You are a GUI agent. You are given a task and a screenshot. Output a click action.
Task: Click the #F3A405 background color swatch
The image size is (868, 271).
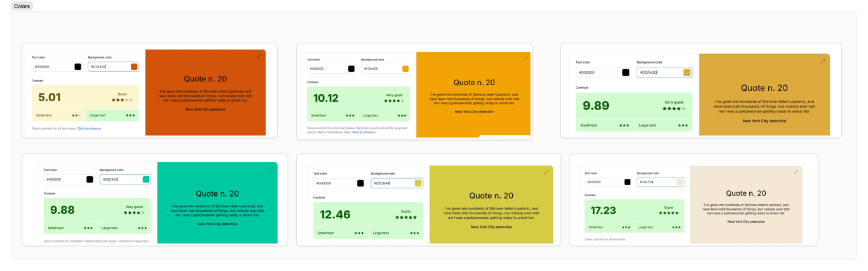pyautogui.click(x=405, y=69)
